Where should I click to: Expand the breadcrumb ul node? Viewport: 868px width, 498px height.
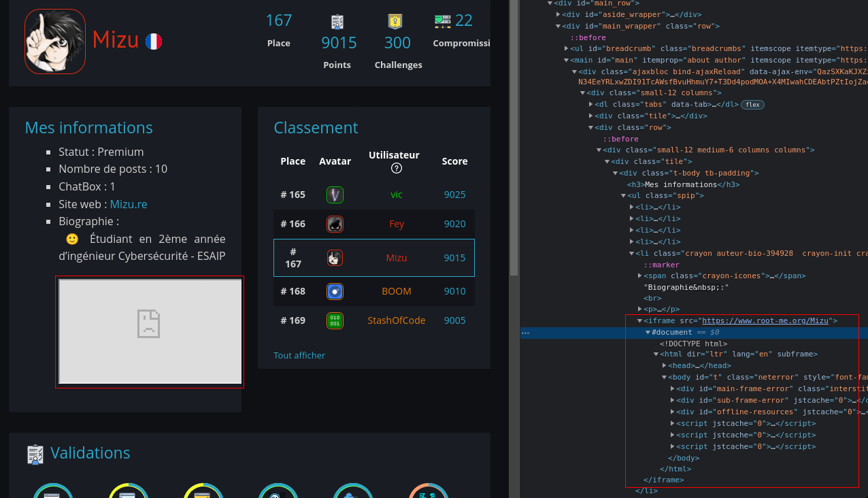[567, 49]
